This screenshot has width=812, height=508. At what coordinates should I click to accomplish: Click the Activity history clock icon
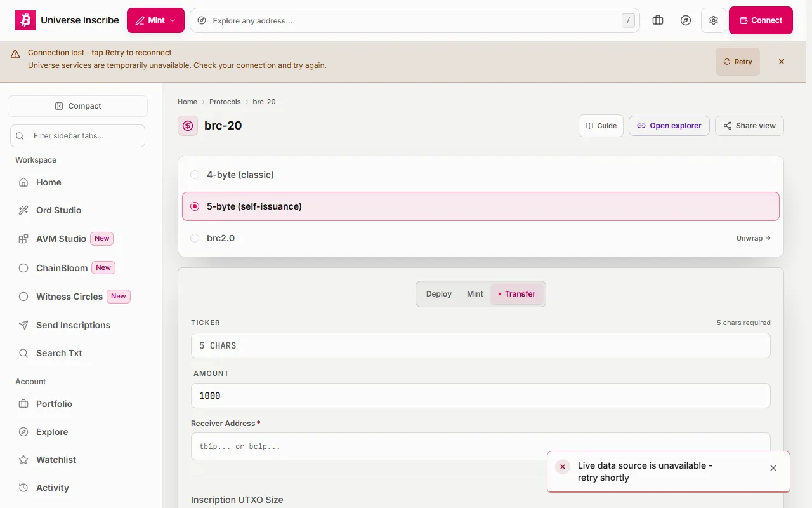pyautogui.click(x=23, y=488)
